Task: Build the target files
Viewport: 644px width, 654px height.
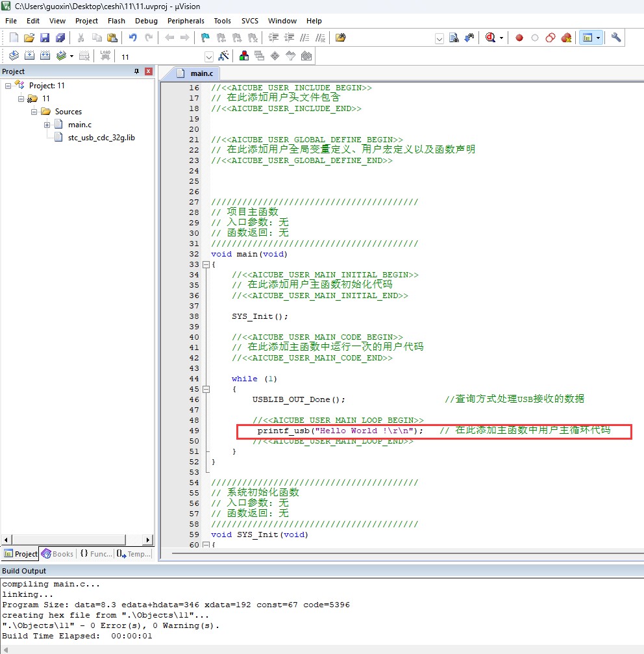Action: pyautogui.click(x=30, y=56)
